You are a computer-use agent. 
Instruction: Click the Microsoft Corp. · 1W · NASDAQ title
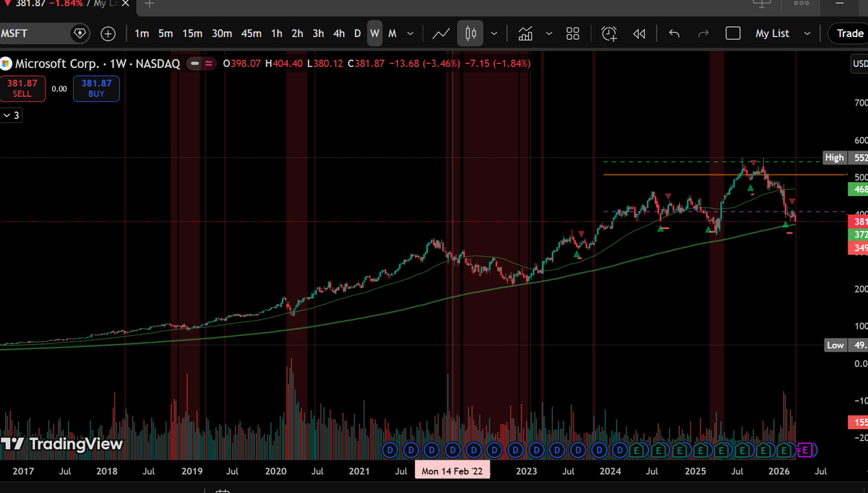98,64
